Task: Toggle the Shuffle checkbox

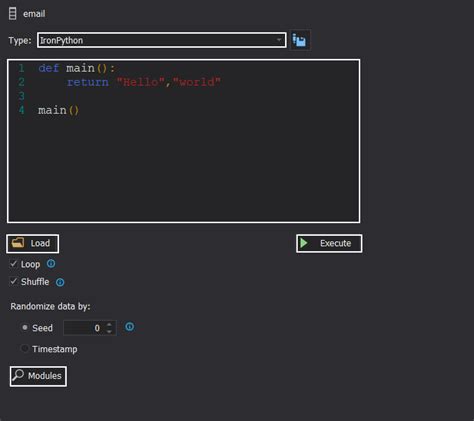Action: 13,282
